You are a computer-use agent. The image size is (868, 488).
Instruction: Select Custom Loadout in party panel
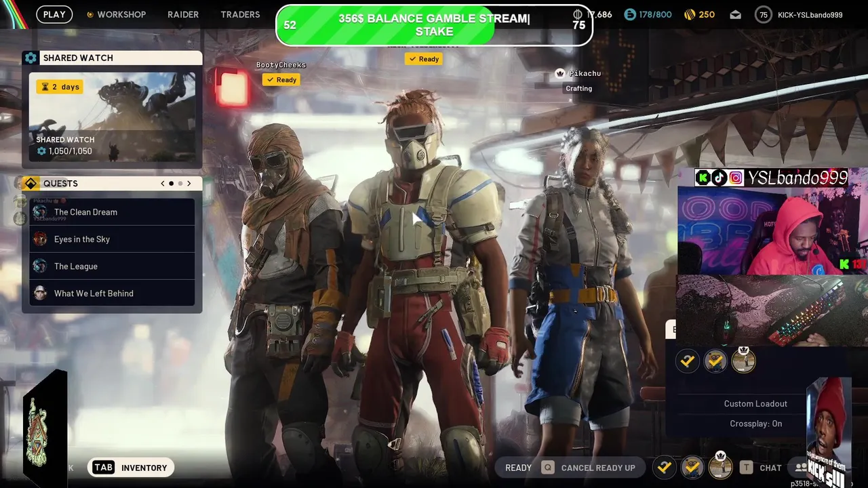[x=755, y=404]
